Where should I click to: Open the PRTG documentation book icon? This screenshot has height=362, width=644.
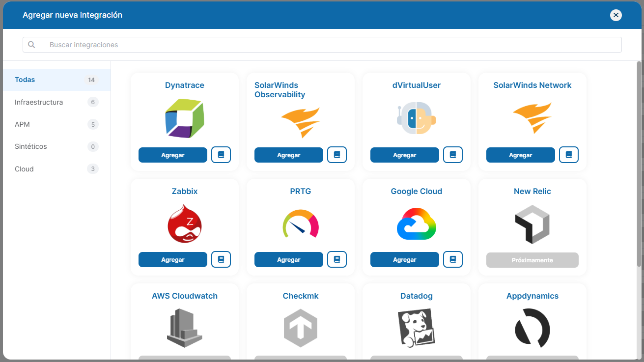[x=337, y=259]
